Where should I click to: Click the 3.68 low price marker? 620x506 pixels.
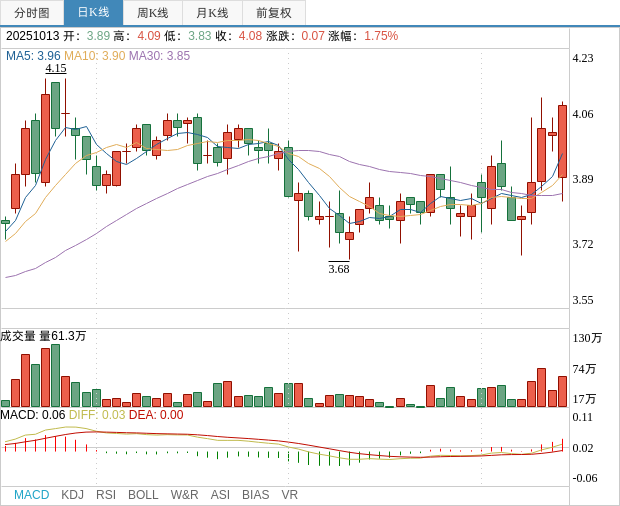(339, 269)
